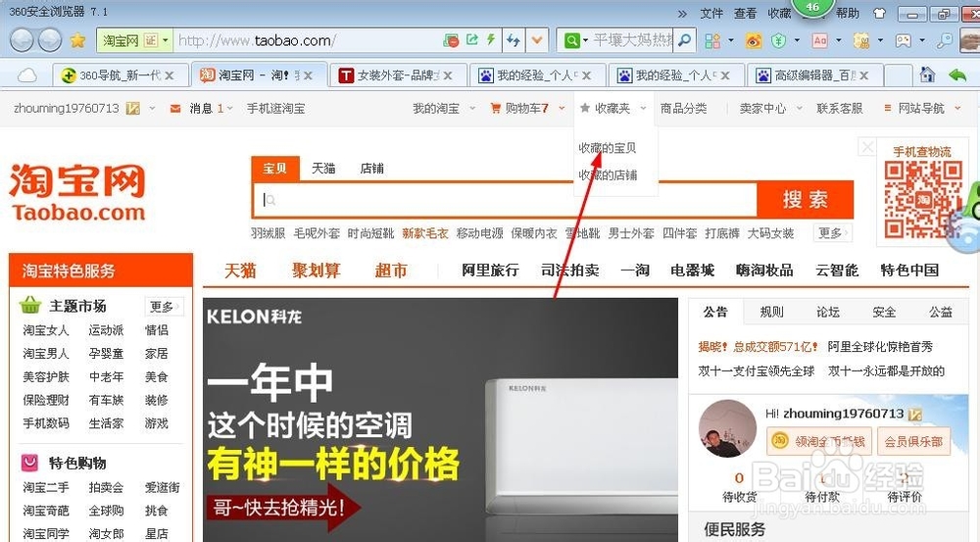Viewport: 980px width, 542px height.
Task: Click the colorful apps grid toolbar icon
Action: [711, 41]
